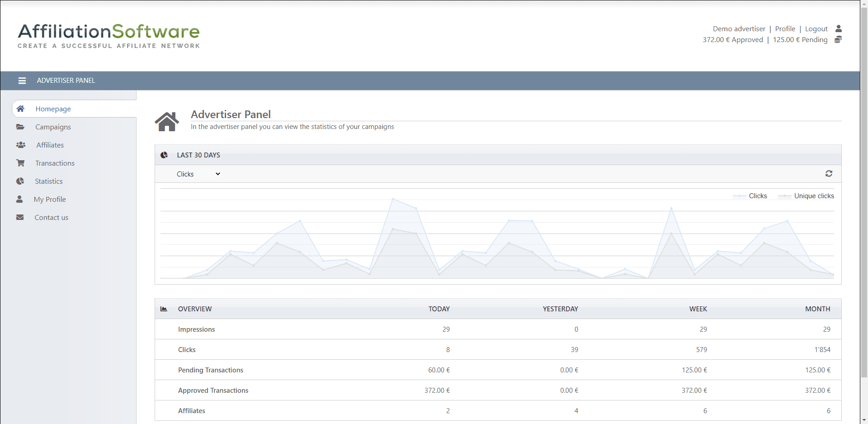Viewport: 868px width, 424px height.
Task: Refresh the Last 30 Days chart
Action: click(829, 174)
